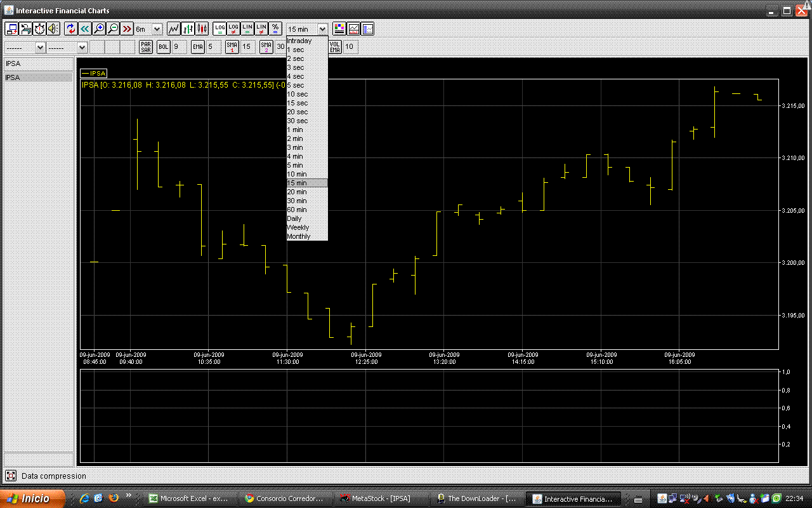Image resolution: width=812 pixels, height=508 pixels.
Task: Open the Inicio start menu
Action: point(33,498)
